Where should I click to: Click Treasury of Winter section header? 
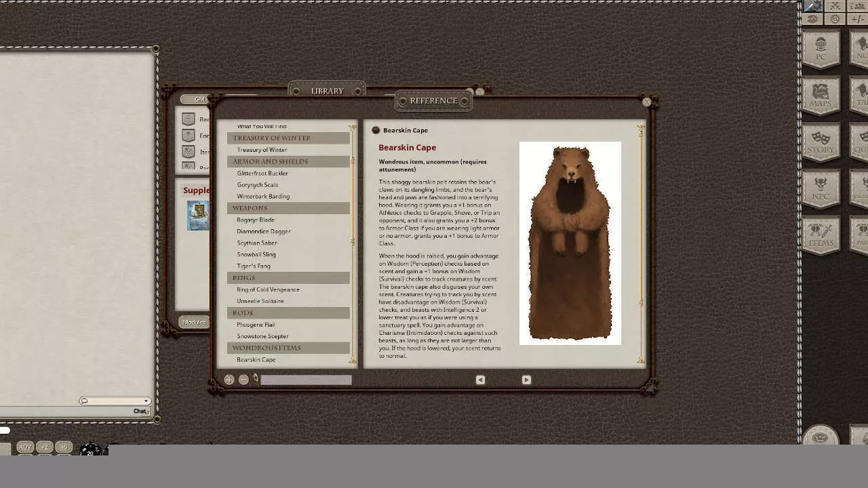288,138
